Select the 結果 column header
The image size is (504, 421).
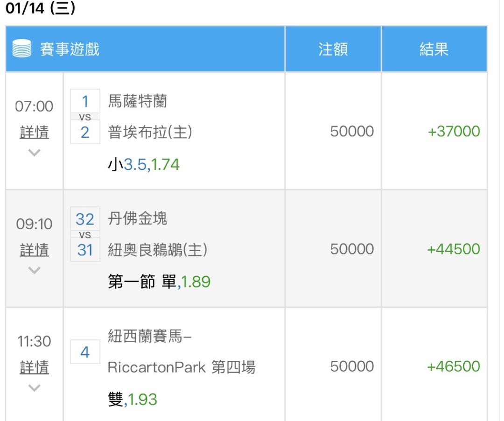coord(434,49)
